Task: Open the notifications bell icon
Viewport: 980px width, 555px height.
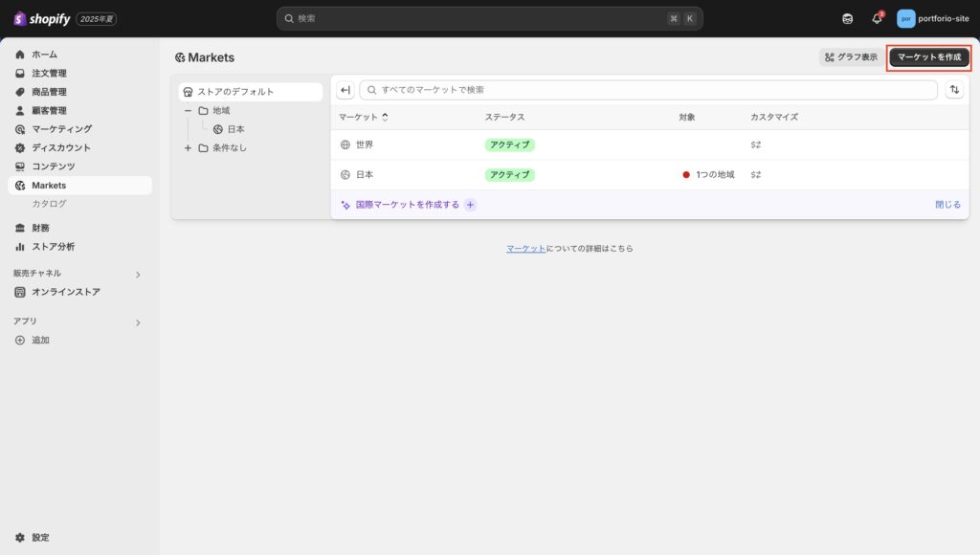Action: [877, 18]
